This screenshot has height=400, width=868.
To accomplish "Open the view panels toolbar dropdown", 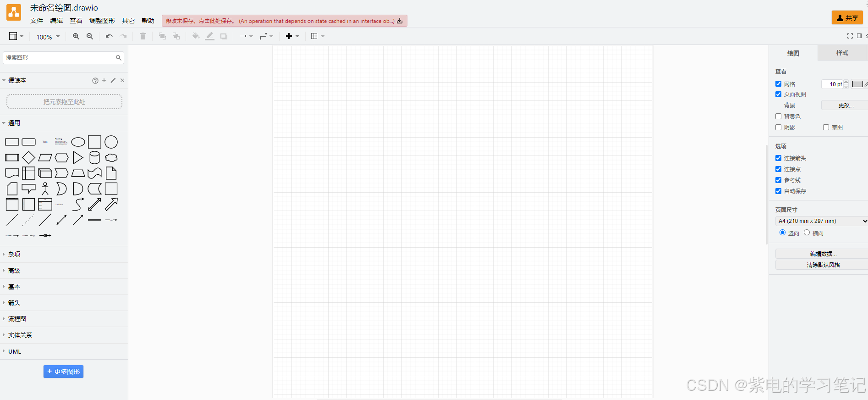I will click(x=16, y=36).
